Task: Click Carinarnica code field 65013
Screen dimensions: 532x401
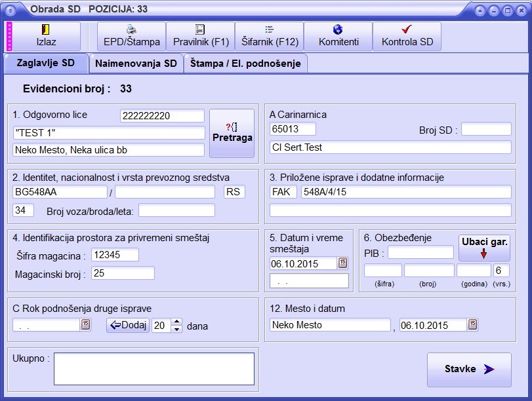Action: point(293,129)
